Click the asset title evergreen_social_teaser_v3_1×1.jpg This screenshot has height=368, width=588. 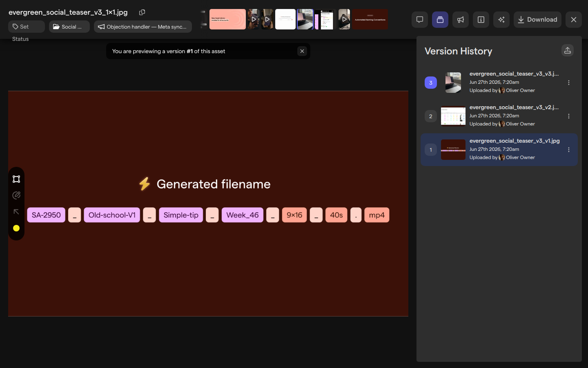[x=68, y=12]
